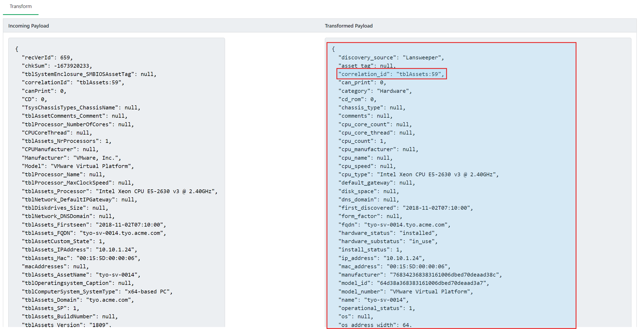Click the "mac_address" line

[x=394, y=266]
